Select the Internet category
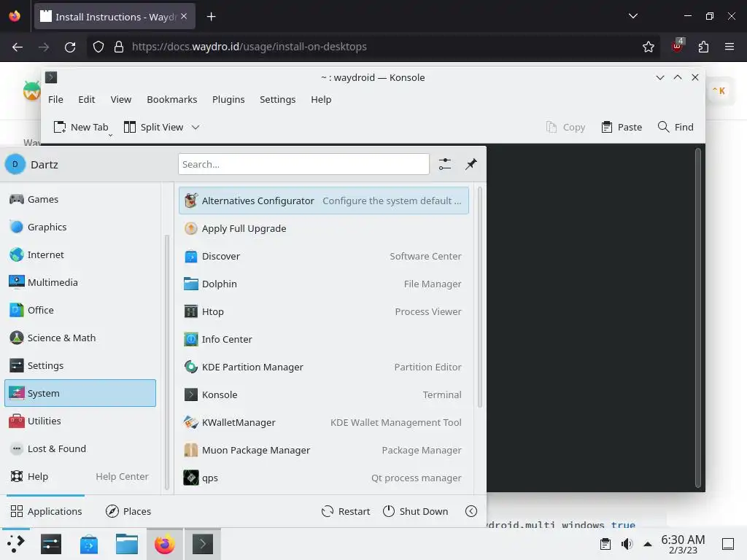This screenshot has width=747, height=560. tap(80, 254)
